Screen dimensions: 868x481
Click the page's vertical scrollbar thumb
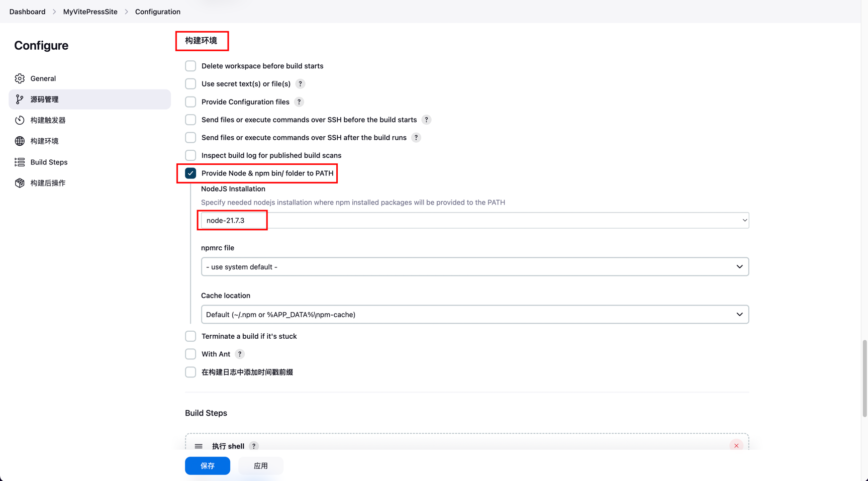click(864, 378)
